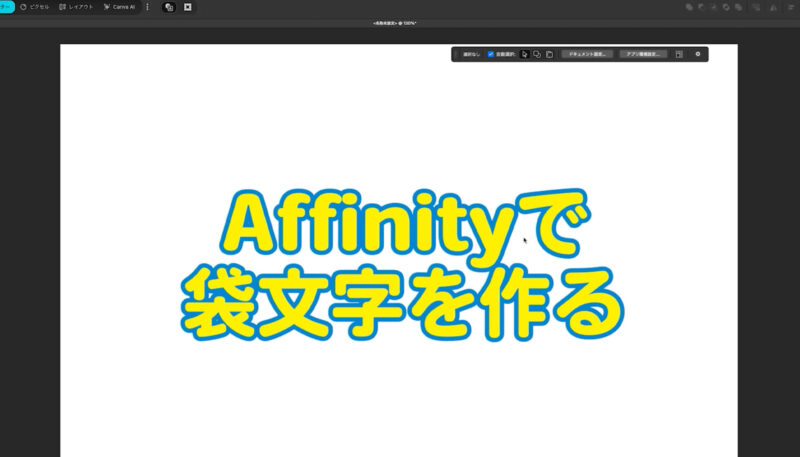Open context toolbar gear settings
Viewport: 800px width, 457px height.
(698, 54)
